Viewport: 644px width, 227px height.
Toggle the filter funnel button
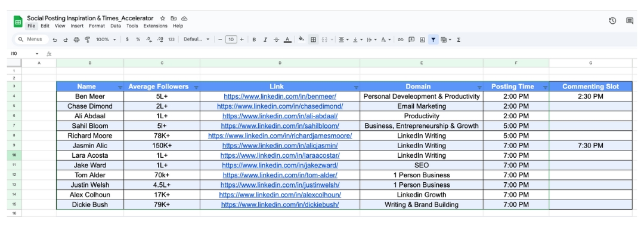(x=434, y=39)
